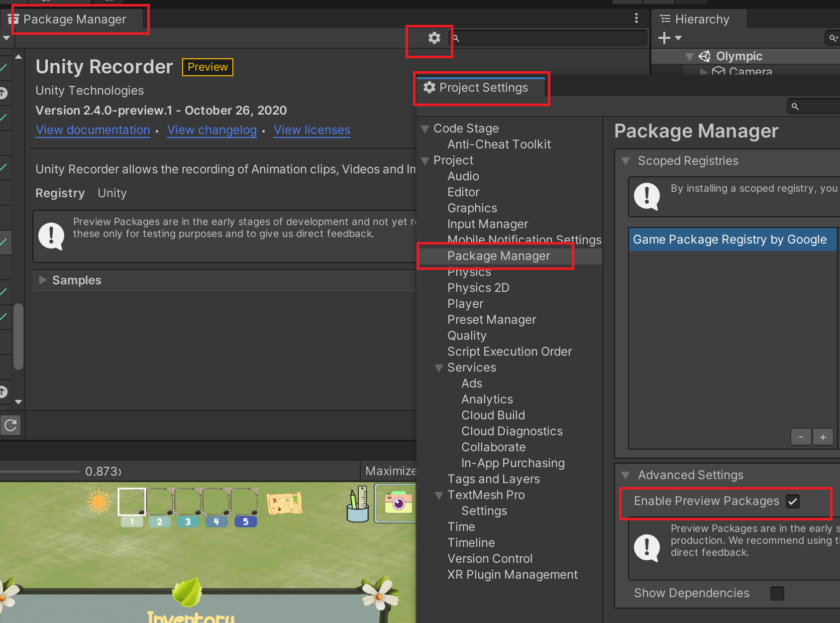This screenshot has width=840, height=623.
Task: Select Cloud Diagnostics under Services
Action: pyautogui.click(x=512, y=431)
